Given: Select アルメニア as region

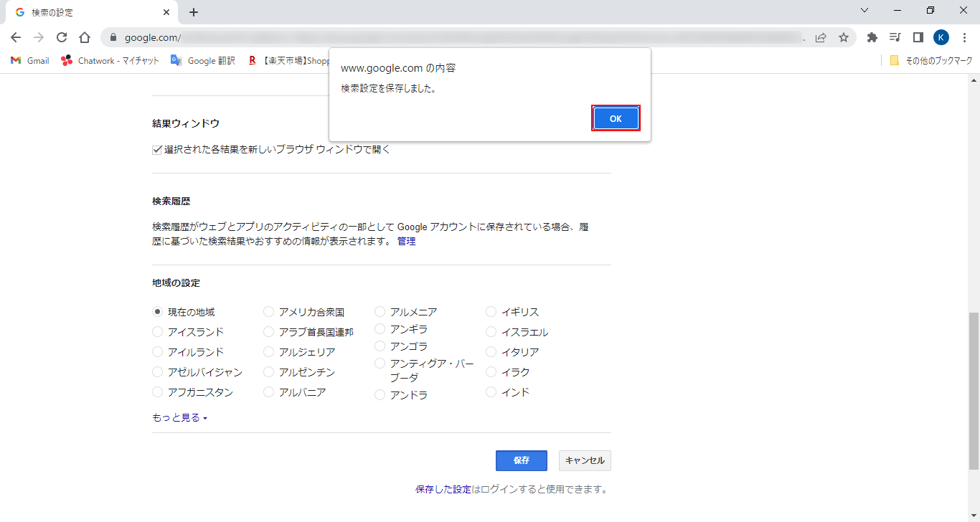Looking at the screenshot, I should (380, 312).
